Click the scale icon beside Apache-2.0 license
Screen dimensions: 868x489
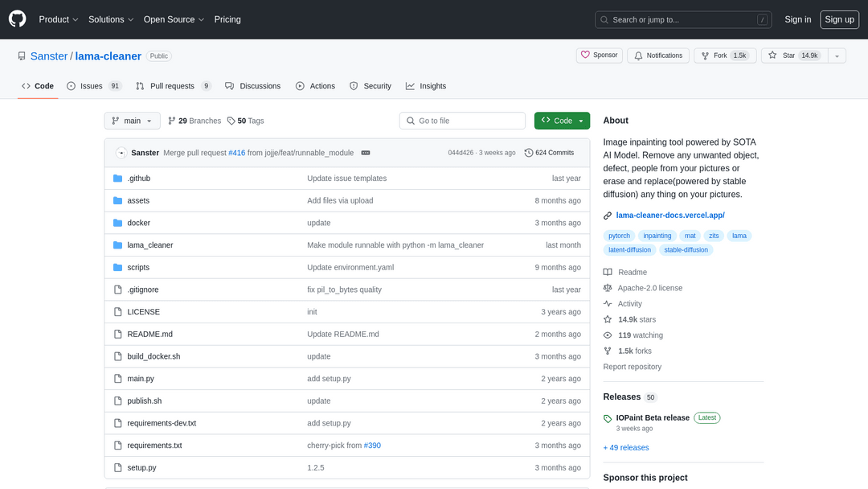pyautogui.click(x=608, y=288)
